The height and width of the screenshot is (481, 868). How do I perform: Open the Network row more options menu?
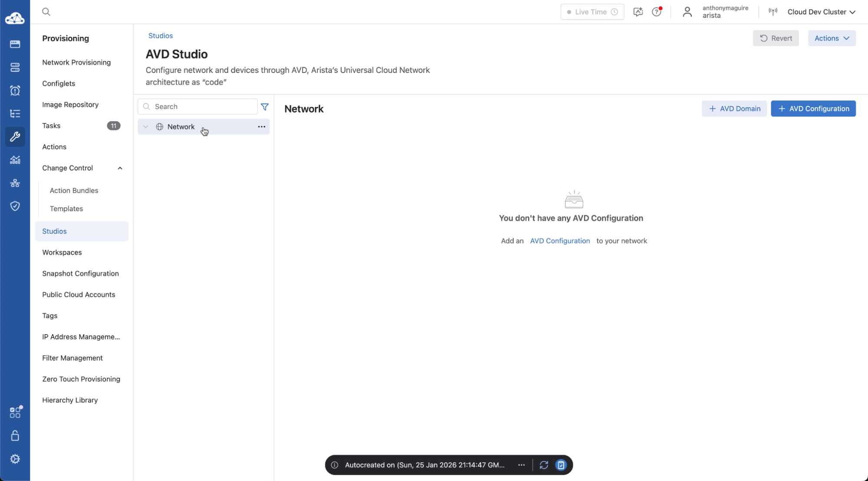click(x=261, y=127)
